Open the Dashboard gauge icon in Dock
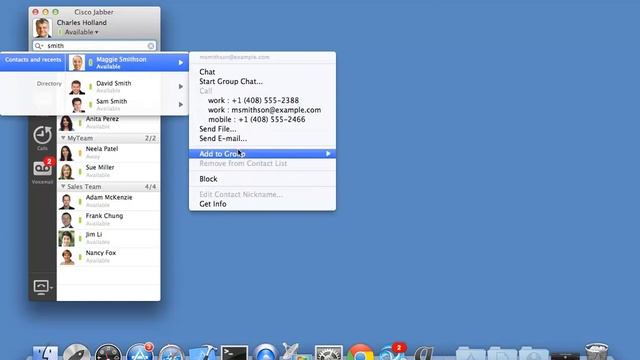 [x=108, y=353]
